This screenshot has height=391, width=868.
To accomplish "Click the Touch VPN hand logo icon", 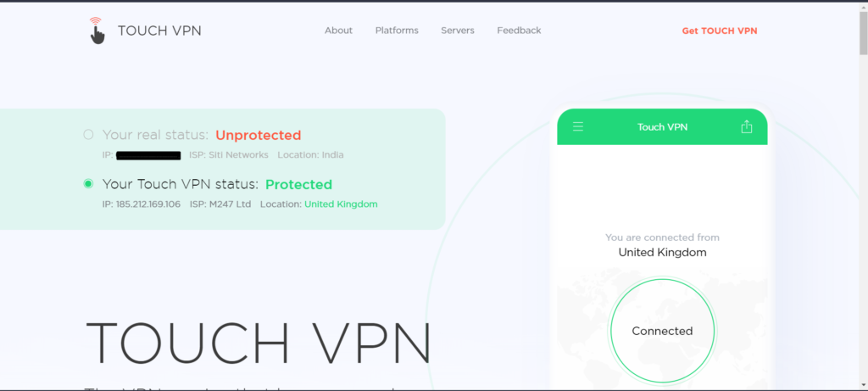I will 96,31.
